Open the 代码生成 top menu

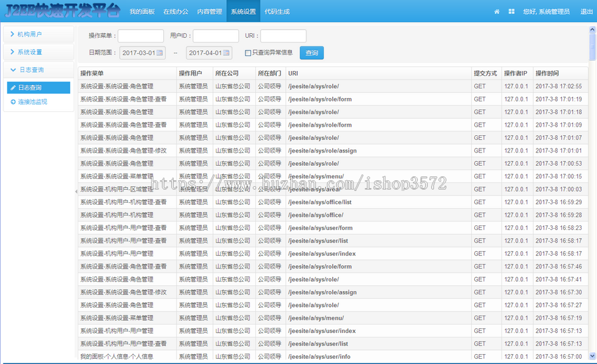pyautogui.click(x=277, y=11)
